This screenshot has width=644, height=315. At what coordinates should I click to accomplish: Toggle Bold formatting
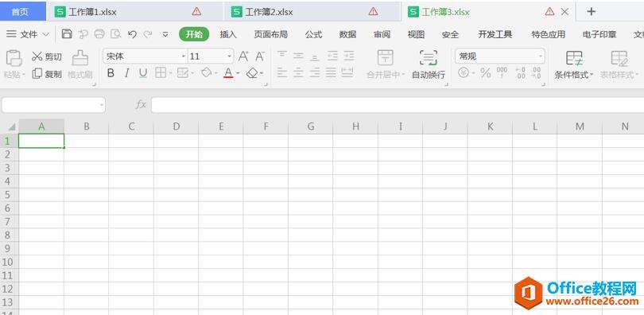(111, 73)
